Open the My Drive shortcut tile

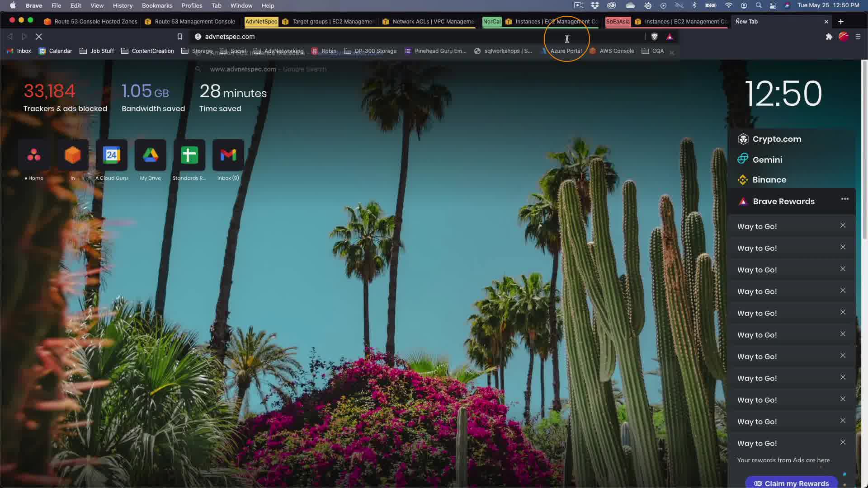(x=150, y=155)
